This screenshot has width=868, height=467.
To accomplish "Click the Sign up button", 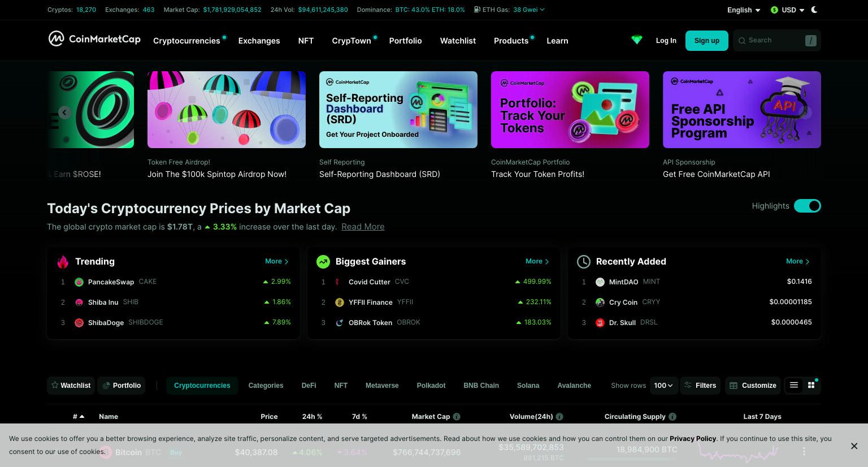I will tap(707, 41).
